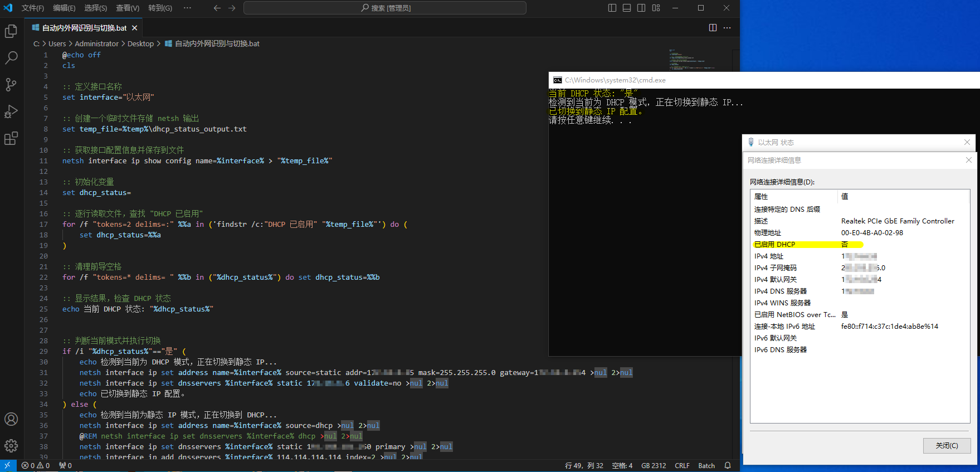Screen dimensions: 980x472
Task: Open Run and Debug view
Action: (x=11, y=111)
